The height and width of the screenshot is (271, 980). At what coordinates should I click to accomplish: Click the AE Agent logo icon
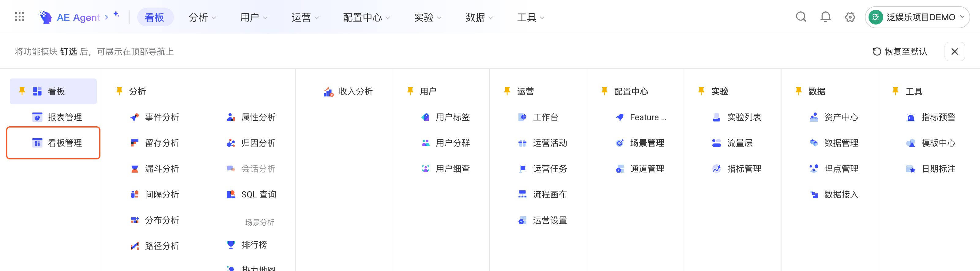45,17
